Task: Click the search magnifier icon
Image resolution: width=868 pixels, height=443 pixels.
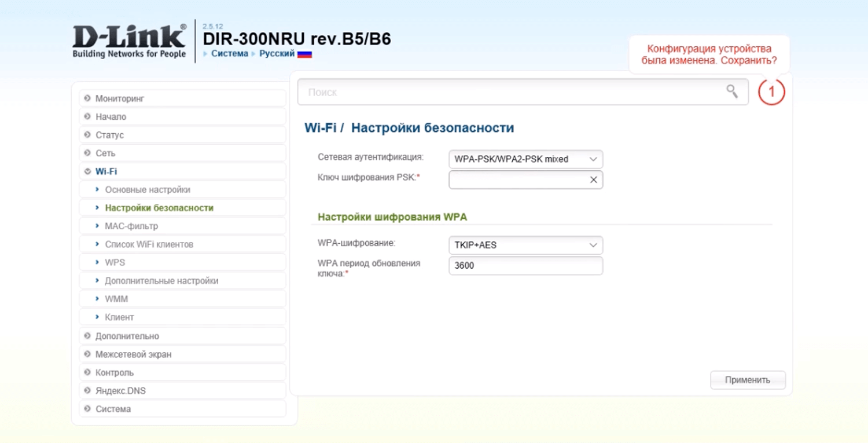Action: click(x=732, y=91)
